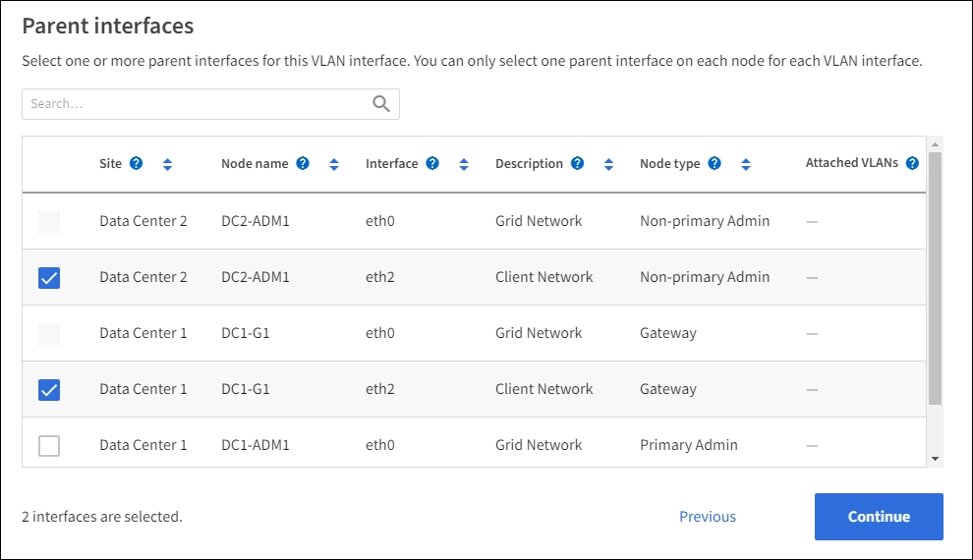
Task: Uncheck the DC2-ADM1 eth2 Client Network row
Action: click(x=48, y=278)
